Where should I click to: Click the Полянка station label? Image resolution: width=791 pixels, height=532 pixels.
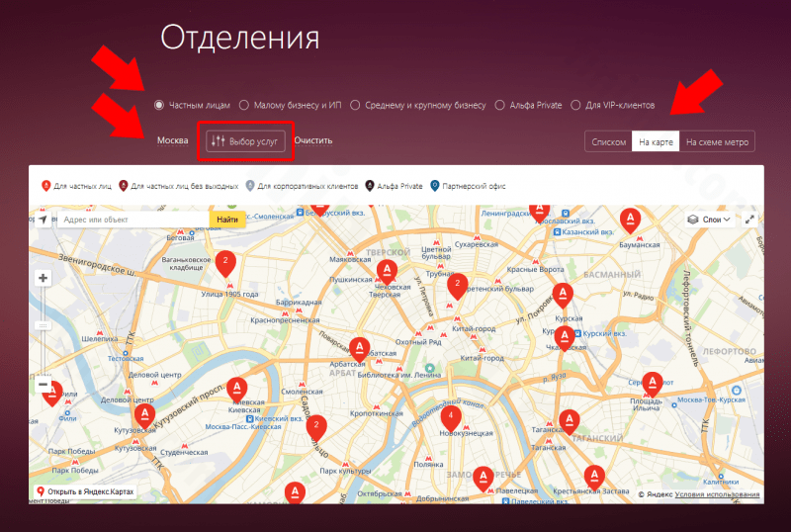pos(428,465)
